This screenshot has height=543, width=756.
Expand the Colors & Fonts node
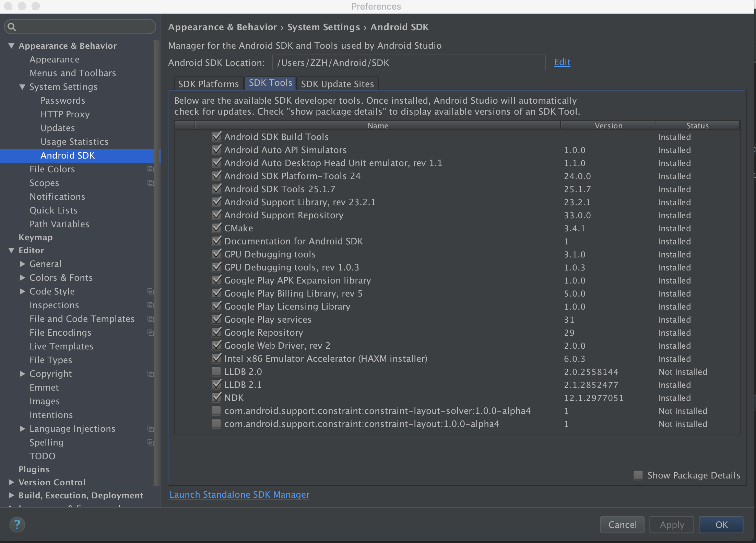point(22,277)
